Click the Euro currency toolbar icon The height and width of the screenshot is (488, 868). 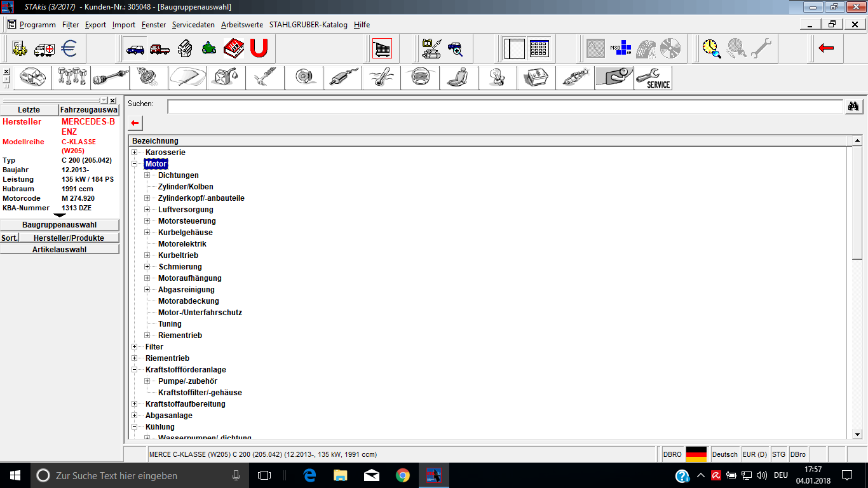coord(69,48)
